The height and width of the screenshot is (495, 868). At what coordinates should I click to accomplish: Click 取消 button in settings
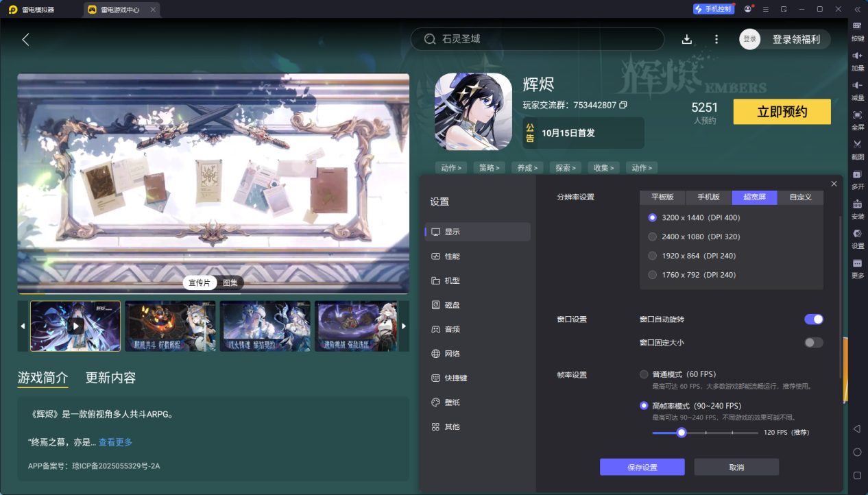click(x=736, y=468)
